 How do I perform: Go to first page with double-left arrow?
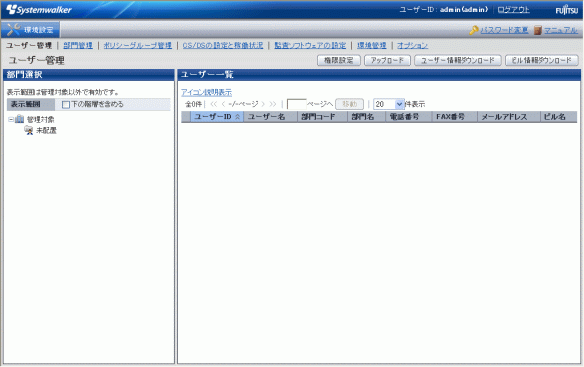[214, 104]
